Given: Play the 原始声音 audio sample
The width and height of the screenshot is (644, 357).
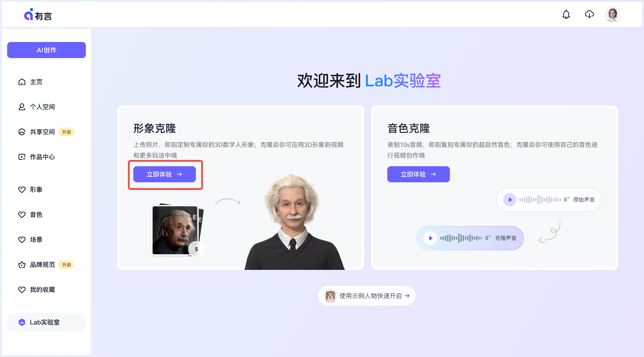Looking at the screenshot, I should point(510,199).
